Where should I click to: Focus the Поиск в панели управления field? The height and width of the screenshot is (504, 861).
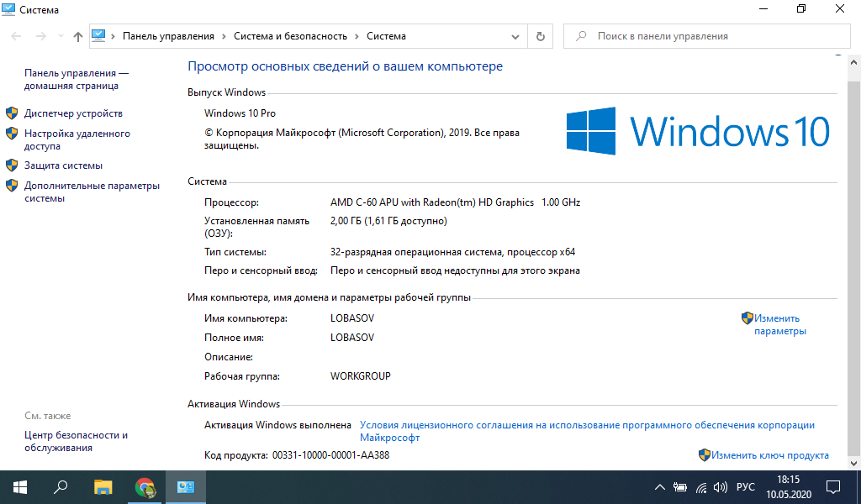(x=706, y=36)
